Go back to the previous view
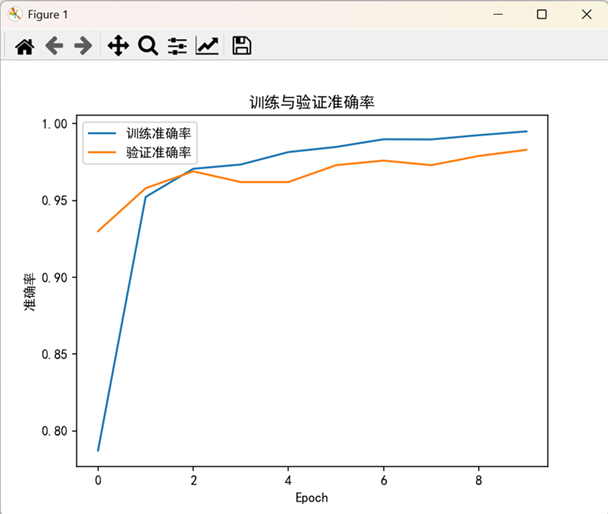608x514 pixels. pos(54,45)
